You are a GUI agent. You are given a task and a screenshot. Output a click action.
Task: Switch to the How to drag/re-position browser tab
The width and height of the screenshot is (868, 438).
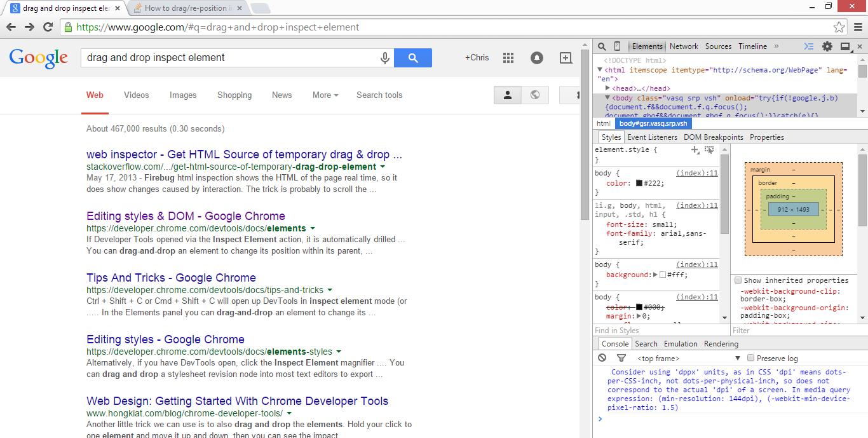click(x=187, y=9)
